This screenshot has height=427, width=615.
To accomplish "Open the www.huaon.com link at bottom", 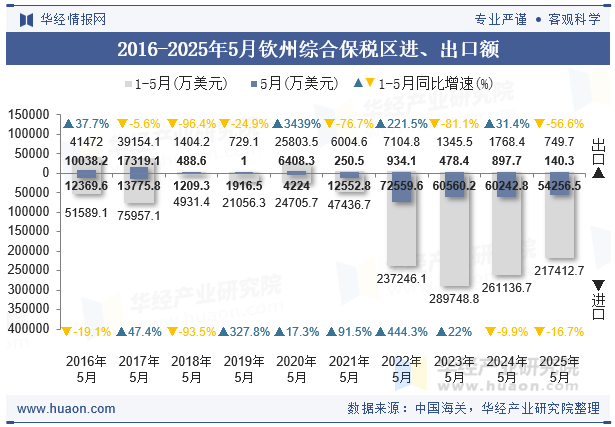I will coord(66,409).
